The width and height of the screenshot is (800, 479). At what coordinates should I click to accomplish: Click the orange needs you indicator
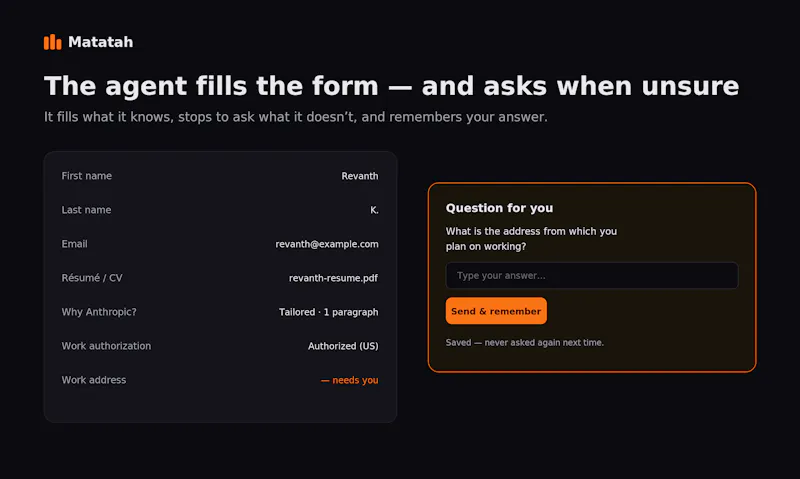349,380
